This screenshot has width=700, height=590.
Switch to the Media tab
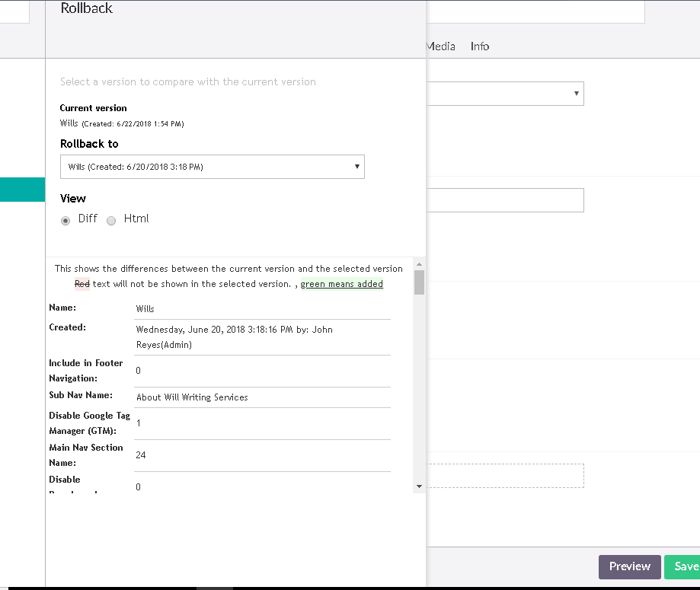point(441,46)
